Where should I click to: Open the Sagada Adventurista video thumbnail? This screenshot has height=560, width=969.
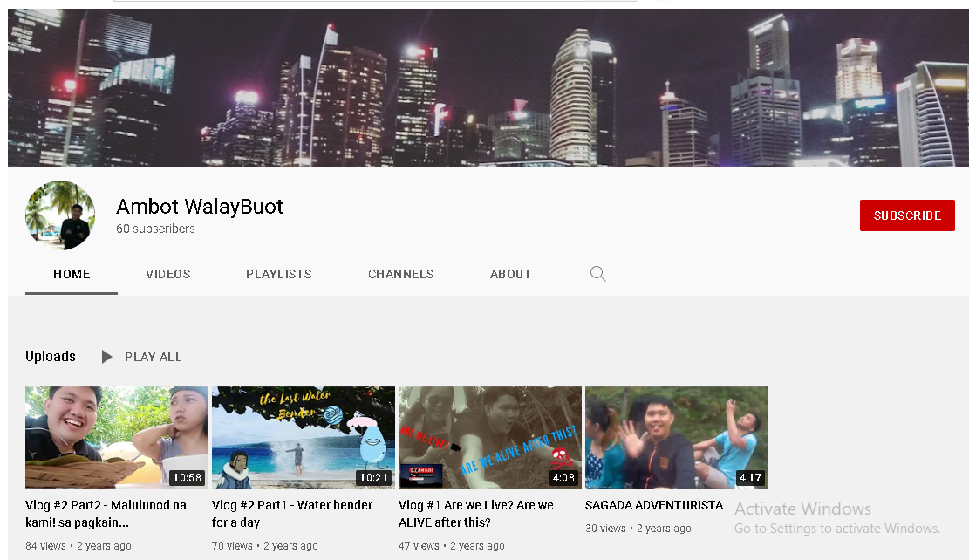677,438
